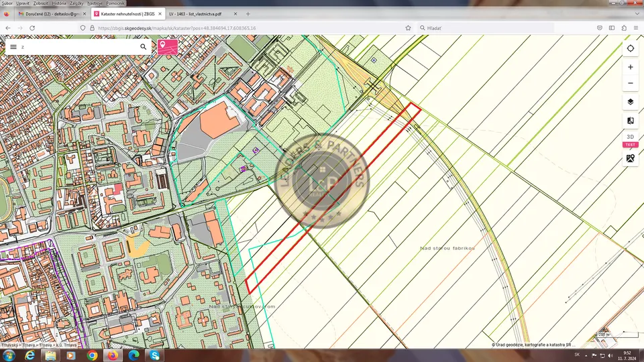Click the magnifier icon in map search box

(144, 47)
